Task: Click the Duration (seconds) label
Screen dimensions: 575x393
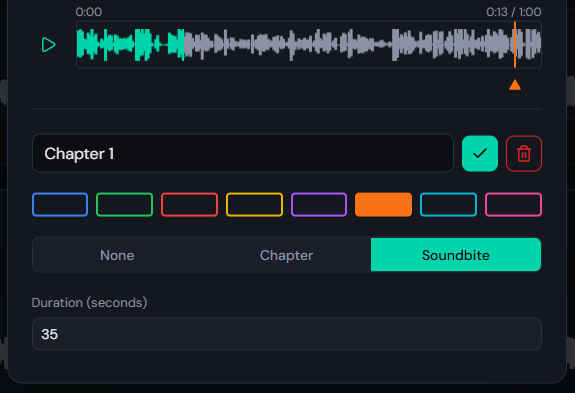Action: [x=89, y=303]
